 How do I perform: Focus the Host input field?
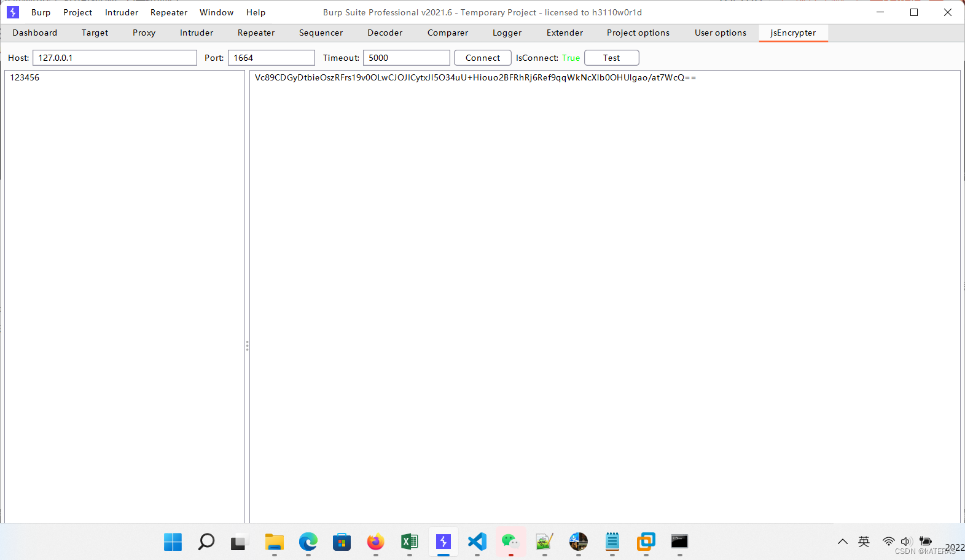pyautogui.click(x=115, y=58)
